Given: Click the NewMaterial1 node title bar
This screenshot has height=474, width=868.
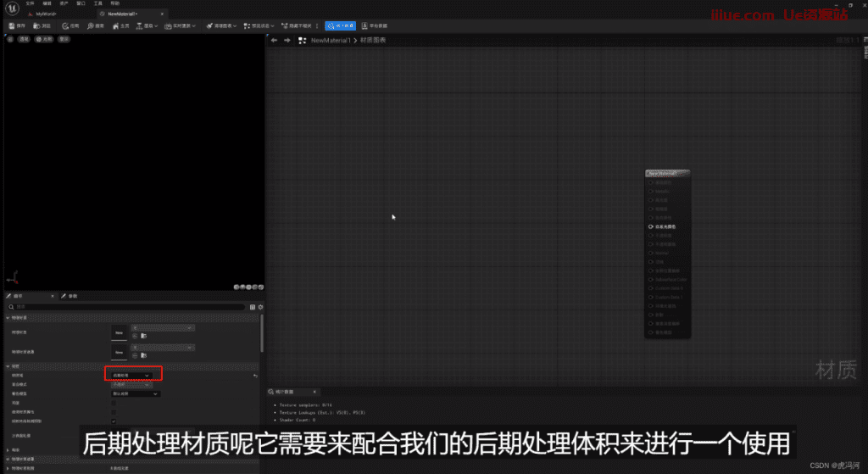Looking at the screenshot, I should [668, 173].
